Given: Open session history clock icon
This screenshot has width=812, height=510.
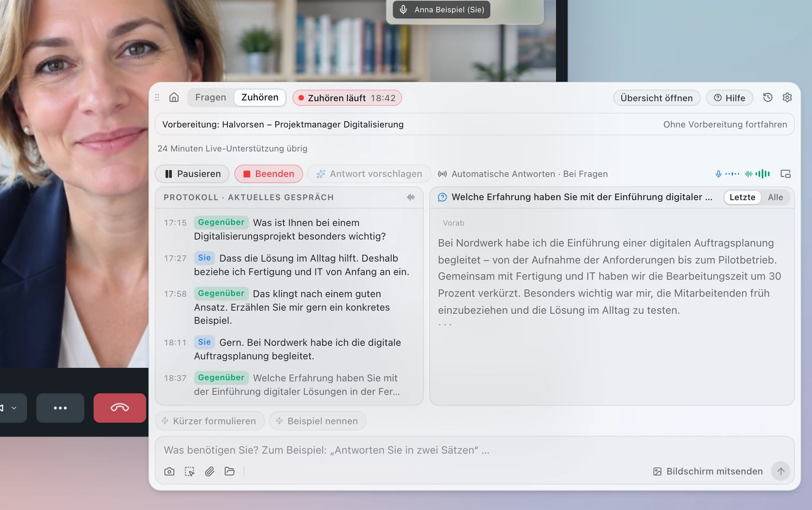Looking at the screenshot, I should 767,97.
